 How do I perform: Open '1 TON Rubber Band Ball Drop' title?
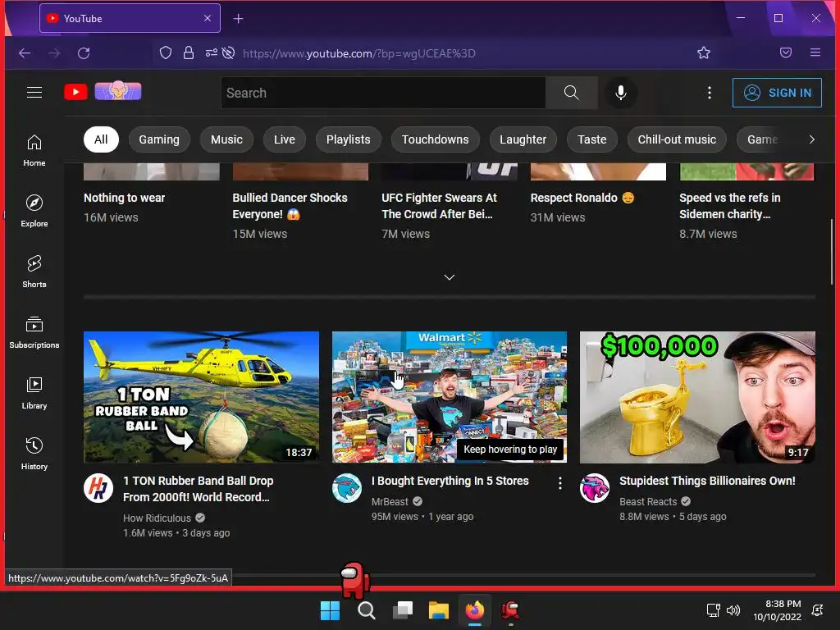[x=199, y=489]
